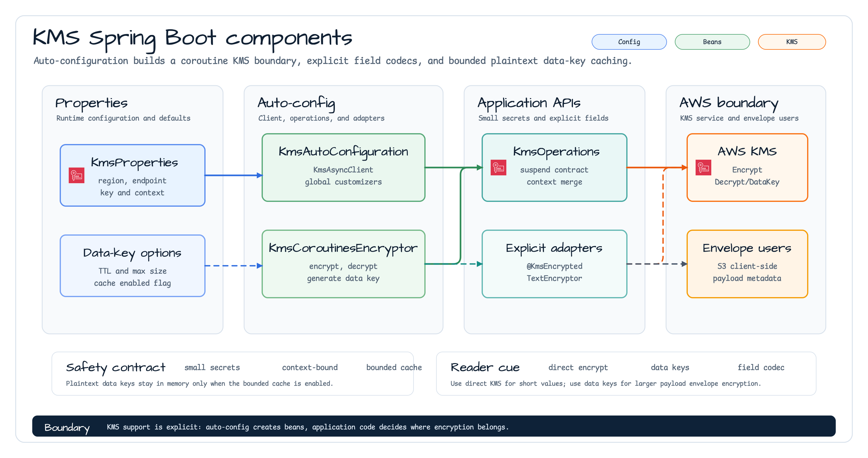
Task: Click the 'field codec' tag
Action: point(761,367)
